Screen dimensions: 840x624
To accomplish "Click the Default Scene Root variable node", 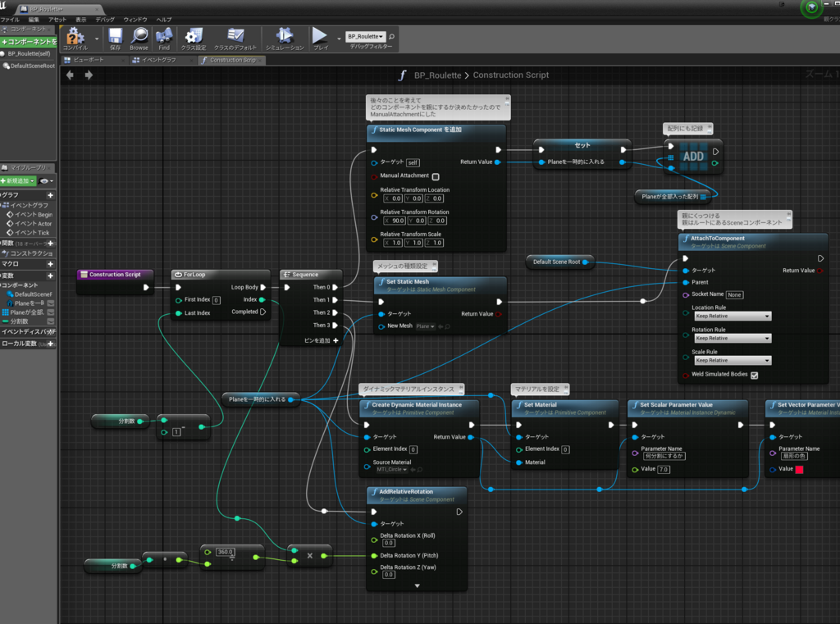I will click(x=559, y=262).
